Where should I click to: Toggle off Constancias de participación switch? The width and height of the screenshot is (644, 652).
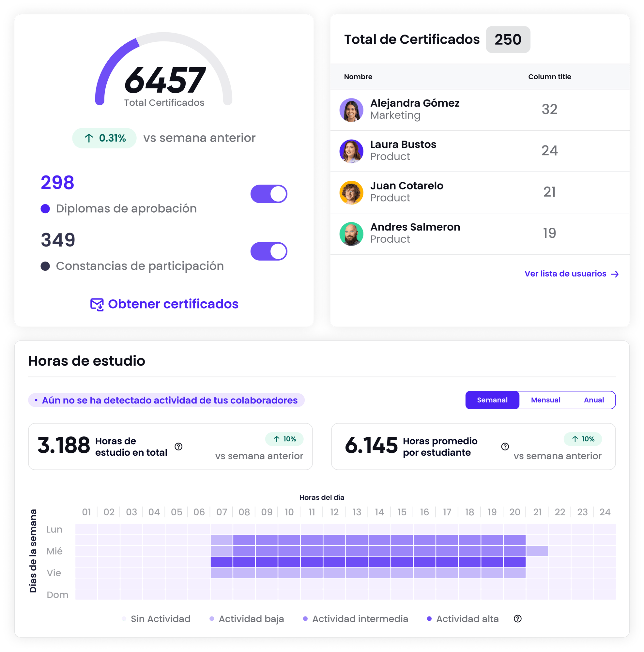point(269,251)
